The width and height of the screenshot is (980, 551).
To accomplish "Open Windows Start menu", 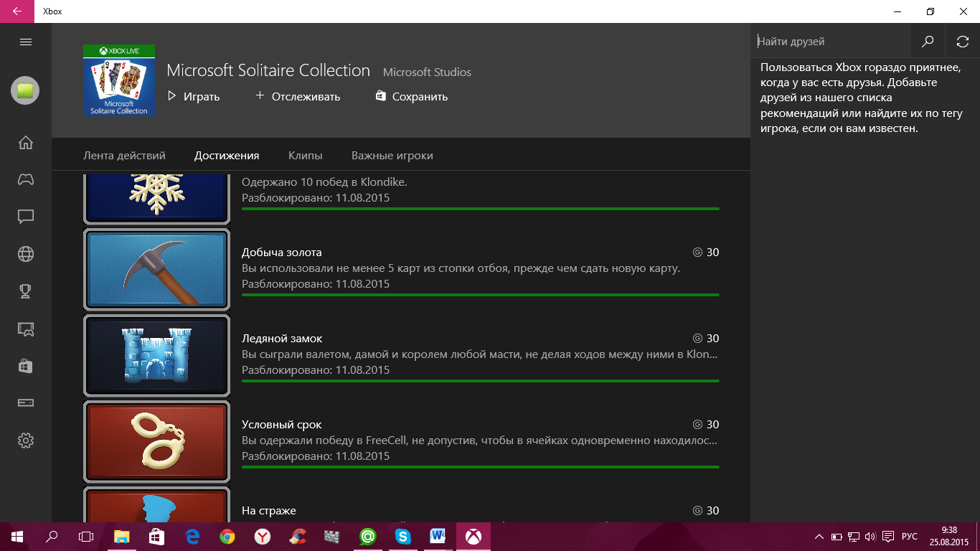I will pos(17,537).
